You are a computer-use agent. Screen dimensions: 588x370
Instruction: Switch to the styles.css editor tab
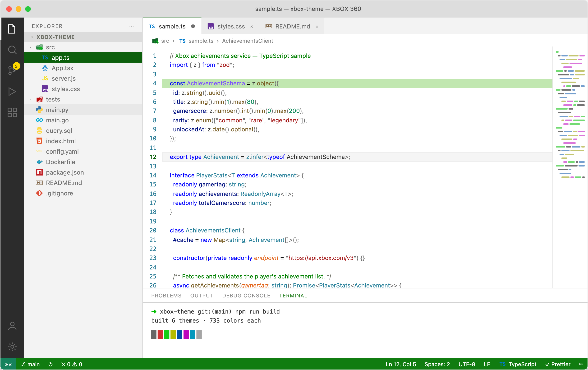pos(230,26)
